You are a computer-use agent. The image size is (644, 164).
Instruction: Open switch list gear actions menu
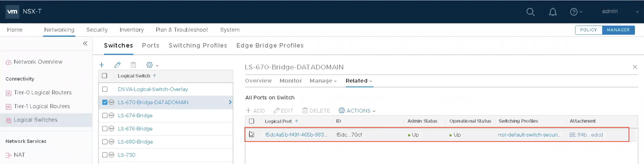click(152, 65)
